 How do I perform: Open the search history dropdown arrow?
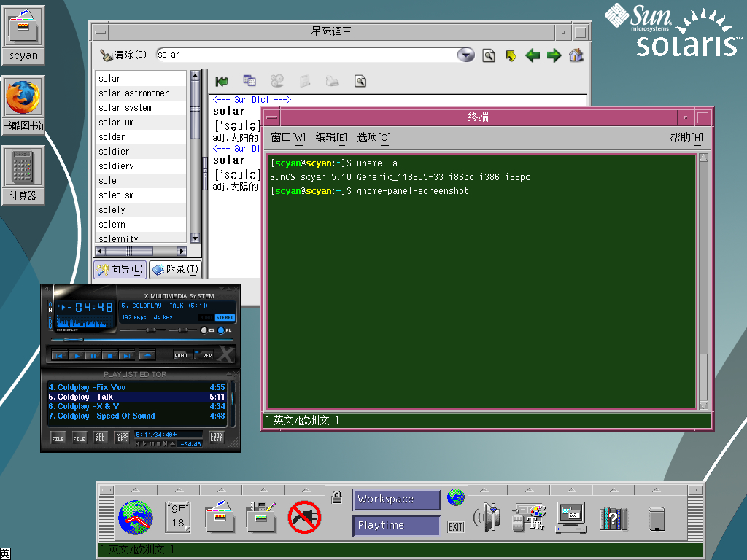[466, 55]
